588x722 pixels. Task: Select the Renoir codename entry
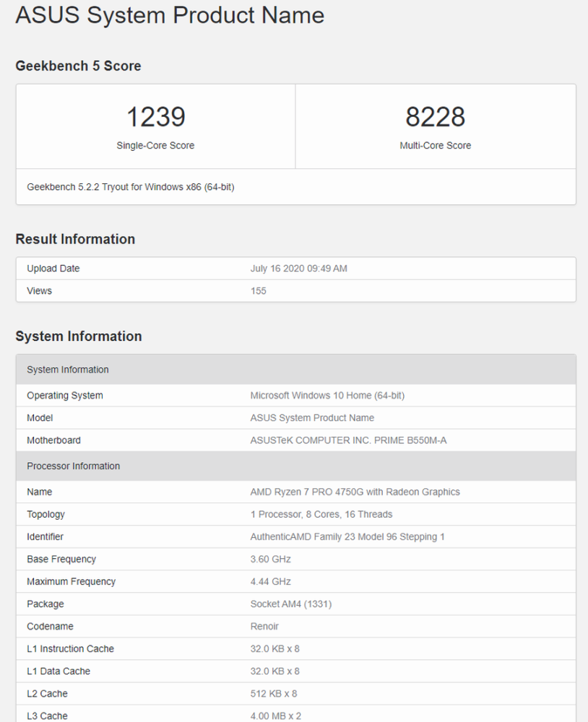coord(263,626)
